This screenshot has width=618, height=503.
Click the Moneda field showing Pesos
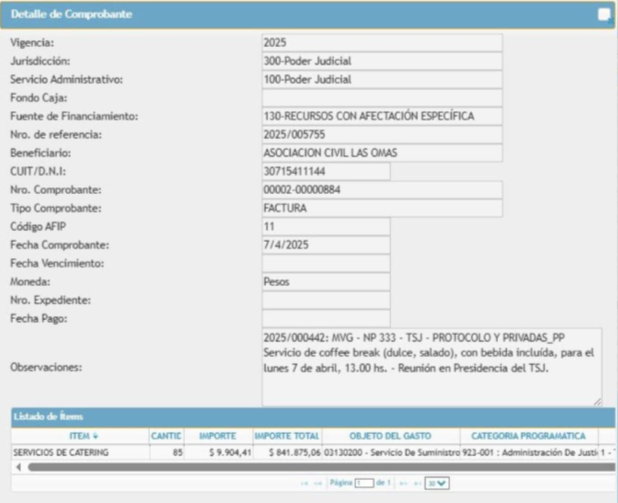coord(326,282)
